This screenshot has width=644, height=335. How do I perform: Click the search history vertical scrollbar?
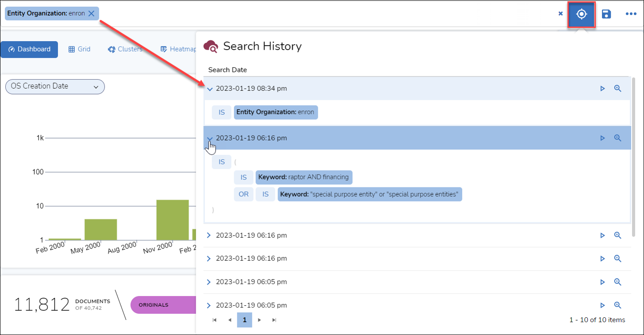[x=634, y=156]
